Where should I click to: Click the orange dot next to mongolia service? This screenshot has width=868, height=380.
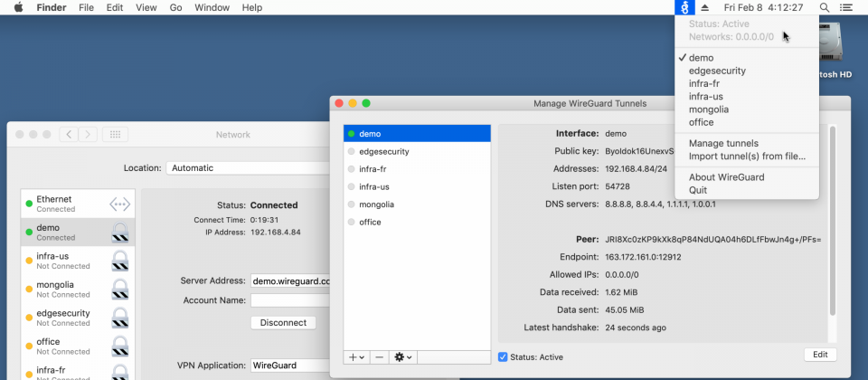point(29,289)
